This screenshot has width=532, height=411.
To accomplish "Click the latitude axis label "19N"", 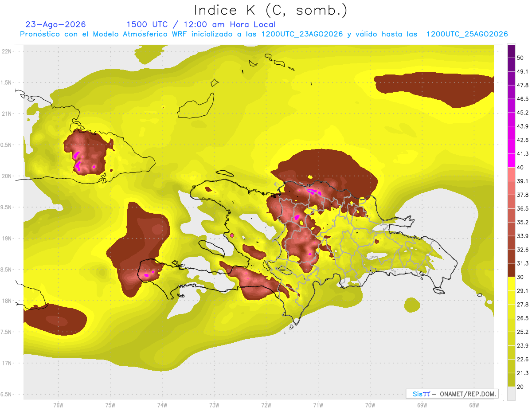I will [7, 239].
